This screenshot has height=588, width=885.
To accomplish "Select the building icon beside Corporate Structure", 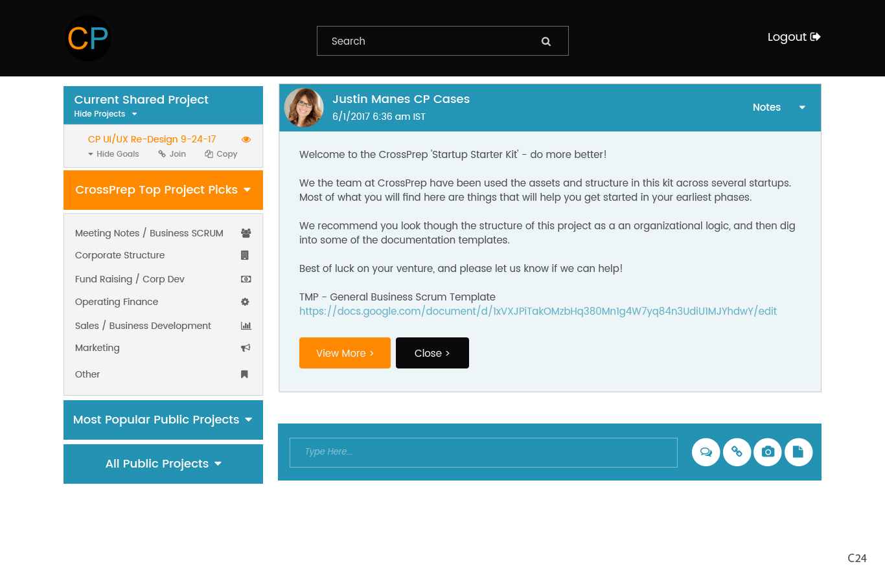I will 245,255.
